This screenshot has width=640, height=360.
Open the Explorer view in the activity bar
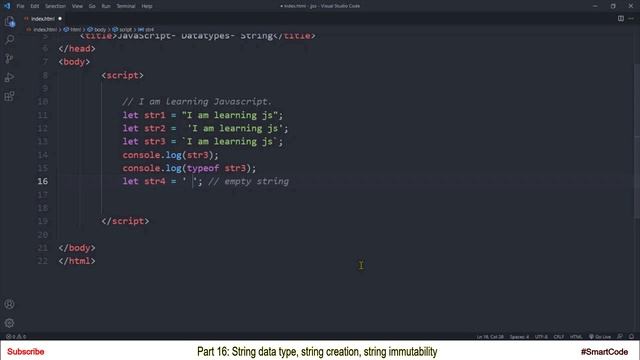(9, 21)
